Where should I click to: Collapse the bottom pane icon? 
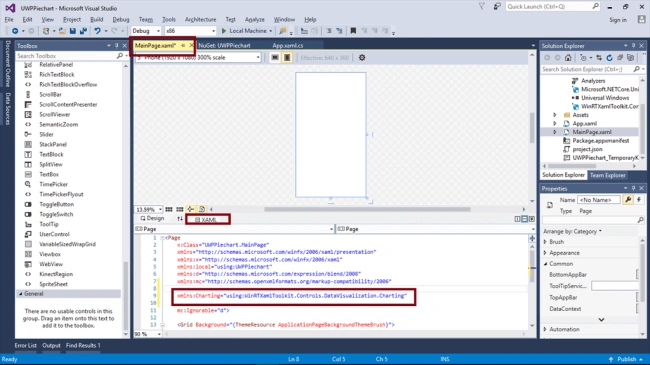point(532,219)
